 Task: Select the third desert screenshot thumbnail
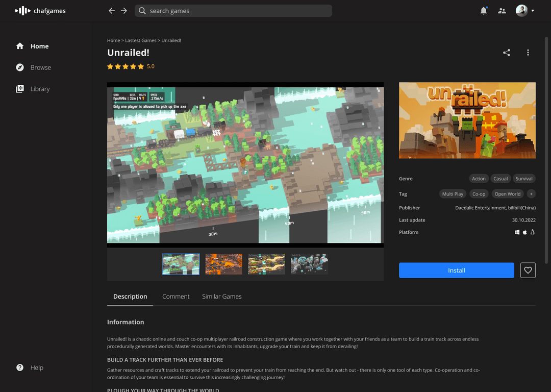[x=267, y=264]
